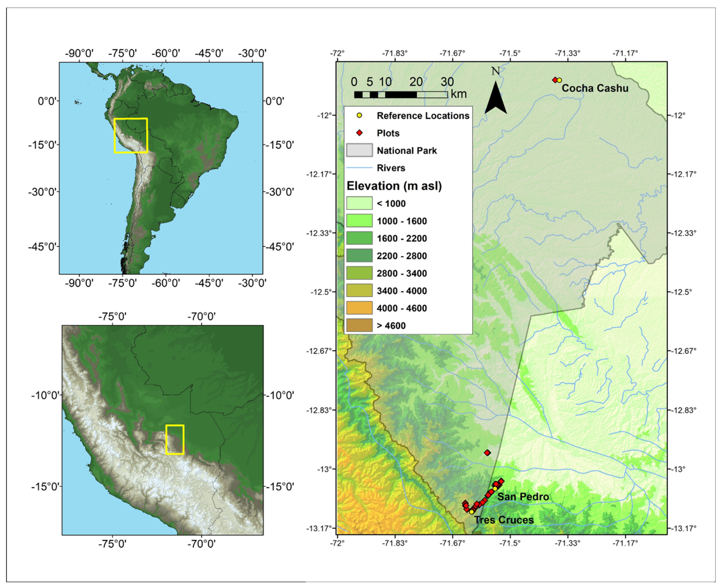
Task: Click the north arrow symbol
Action: [x=495, y=98]
